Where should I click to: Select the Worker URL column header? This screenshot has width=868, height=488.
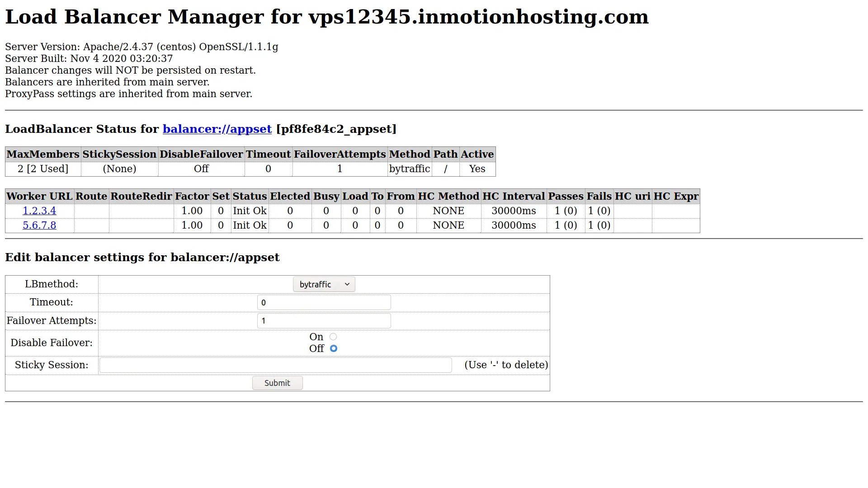[39, 196]
